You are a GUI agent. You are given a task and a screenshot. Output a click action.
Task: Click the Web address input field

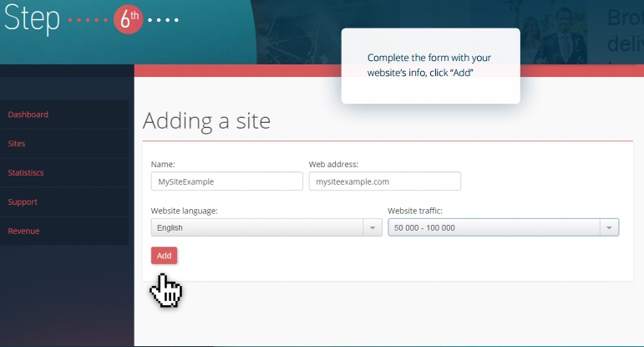point(384,181)
